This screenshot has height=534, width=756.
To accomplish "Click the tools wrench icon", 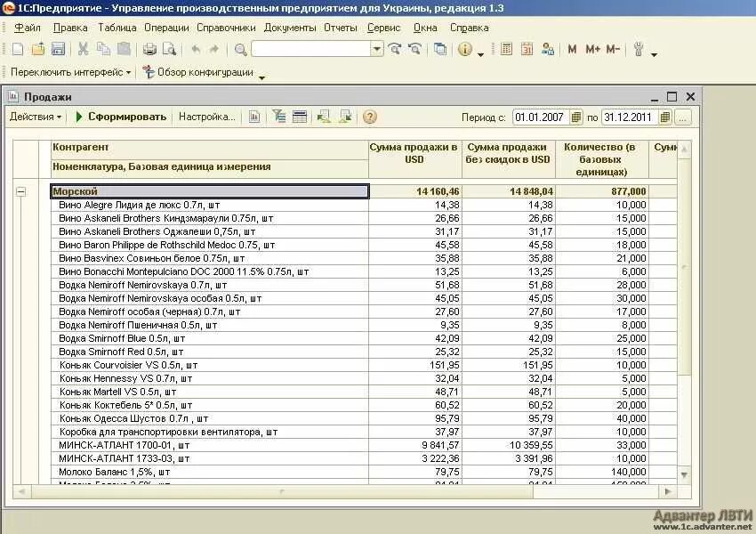I will click(639, 49).
